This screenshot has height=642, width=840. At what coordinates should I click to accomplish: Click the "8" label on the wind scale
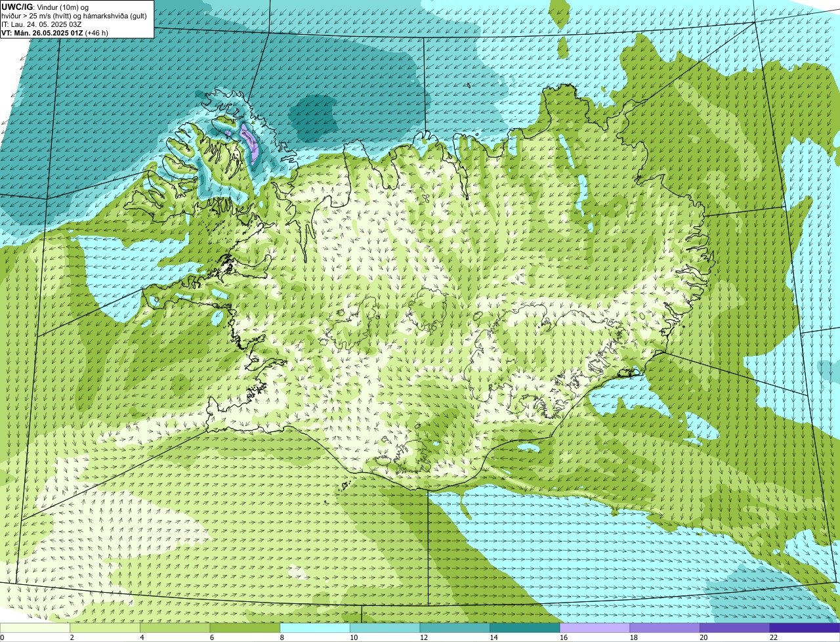[x=282, y=637]
